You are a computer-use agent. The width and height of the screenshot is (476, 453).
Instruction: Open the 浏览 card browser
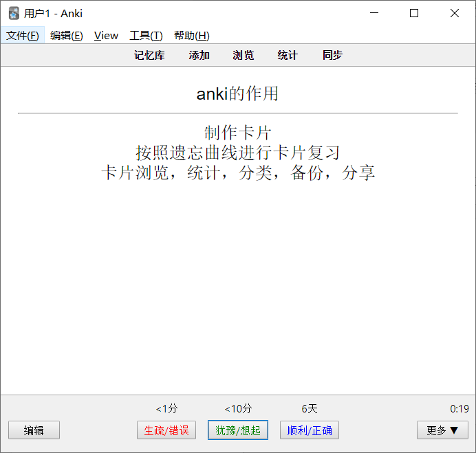(244, 55)
